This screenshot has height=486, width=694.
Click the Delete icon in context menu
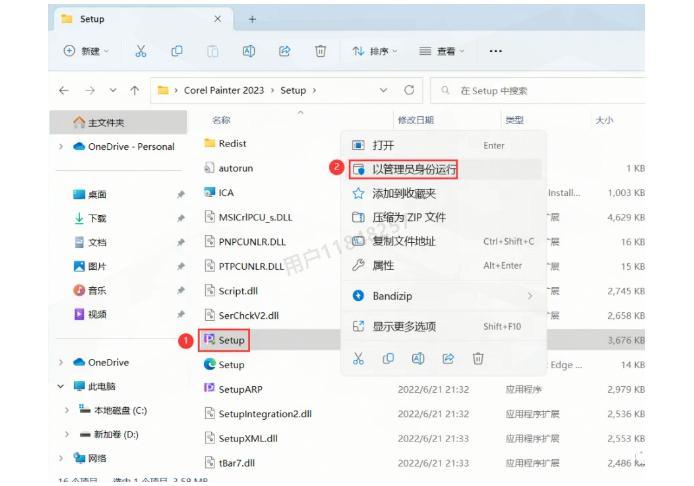point(478,359)
